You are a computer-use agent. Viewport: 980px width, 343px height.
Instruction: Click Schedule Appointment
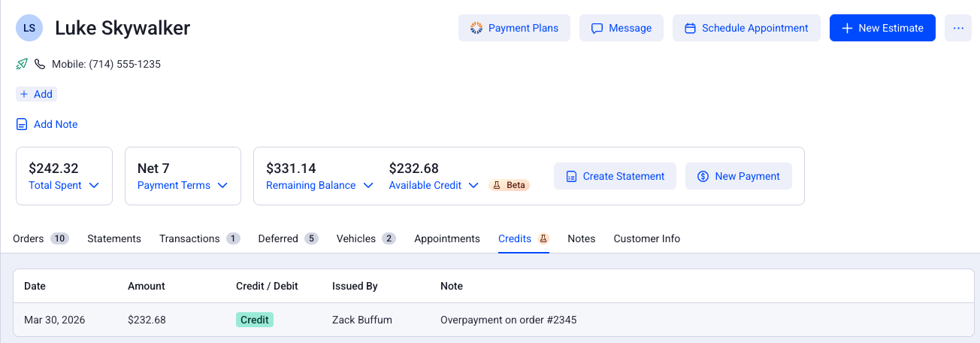746,28
